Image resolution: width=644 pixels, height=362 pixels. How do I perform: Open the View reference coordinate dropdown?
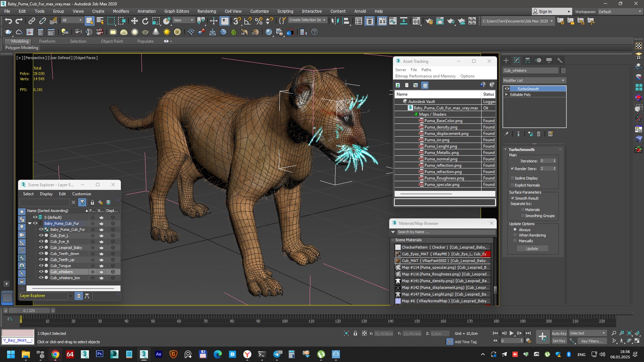tap(183, 20)
